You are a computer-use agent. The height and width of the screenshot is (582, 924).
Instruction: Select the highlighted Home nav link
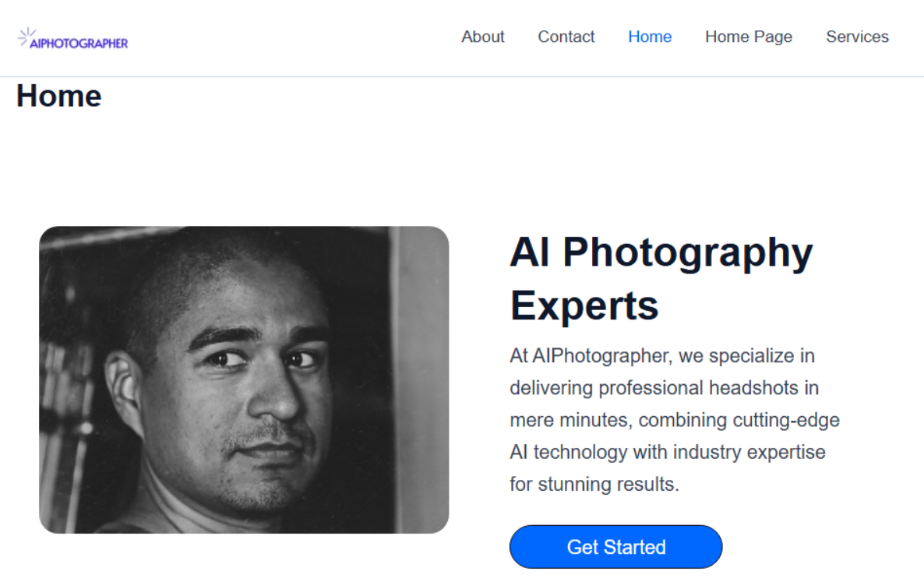point(650,37)
